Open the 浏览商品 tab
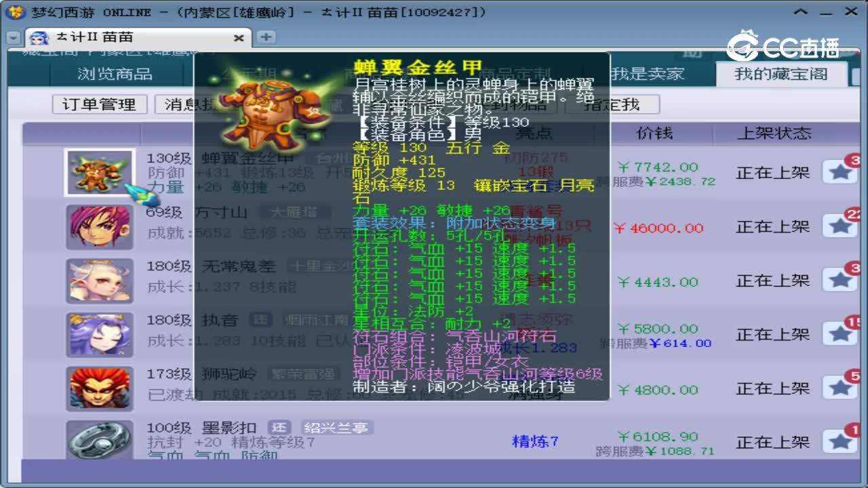The height and width of the screenshot is (488, 868). [115, 74]
